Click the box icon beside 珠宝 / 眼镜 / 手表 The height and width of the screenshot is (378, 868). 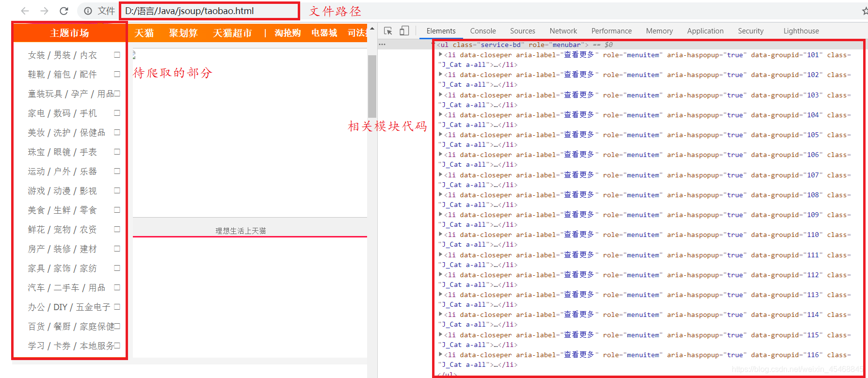(117, 152)
